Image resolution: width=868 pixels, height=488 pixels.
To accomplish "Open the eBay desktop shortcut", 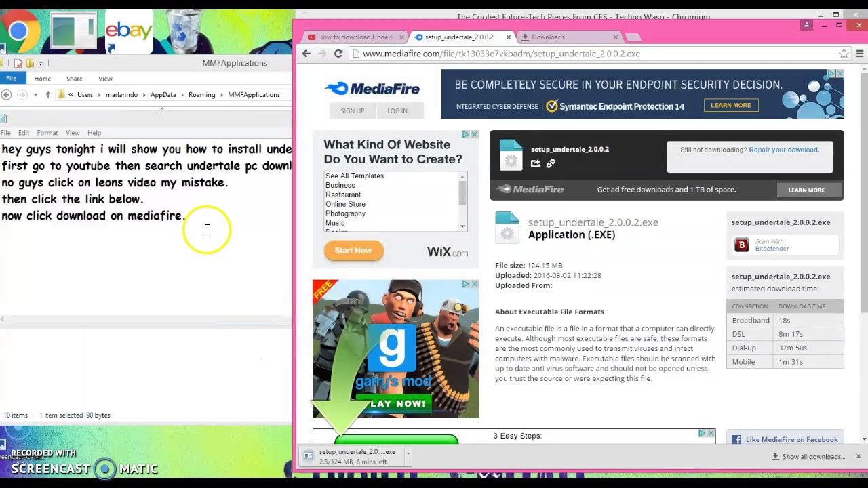I will 129,32.
